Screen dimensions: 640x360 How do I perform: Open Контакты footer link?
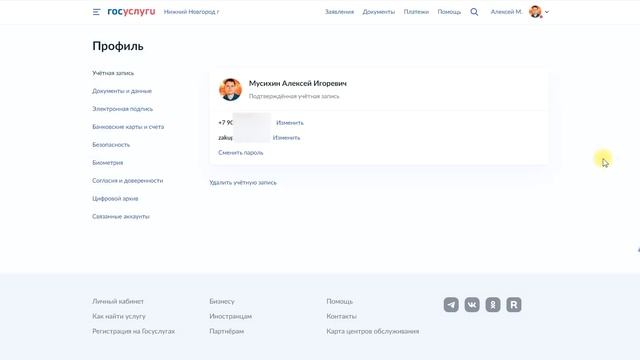click(x=342, y=316)
